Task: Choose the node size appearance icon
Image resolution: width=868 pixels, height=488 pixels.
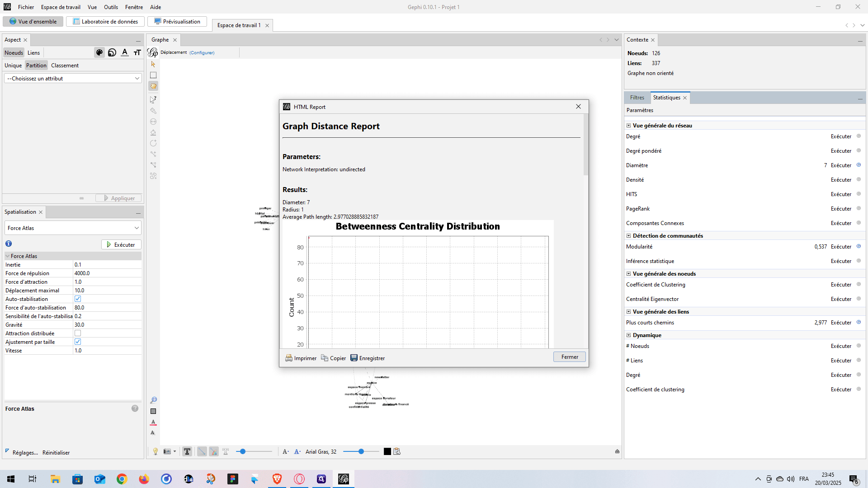Action: (112, 52)
